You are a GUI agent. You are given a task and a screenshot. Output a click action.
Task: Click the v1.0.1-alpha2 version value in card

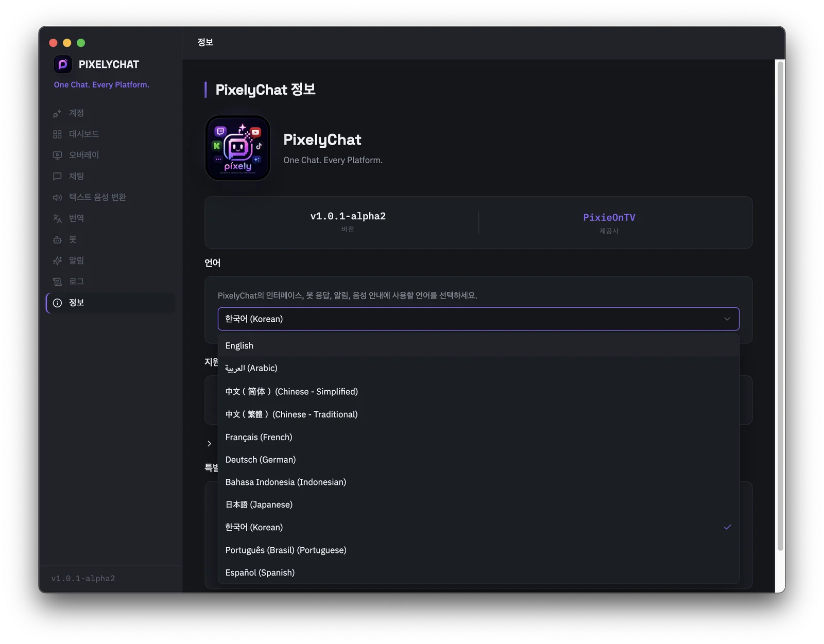coord(348,216)
